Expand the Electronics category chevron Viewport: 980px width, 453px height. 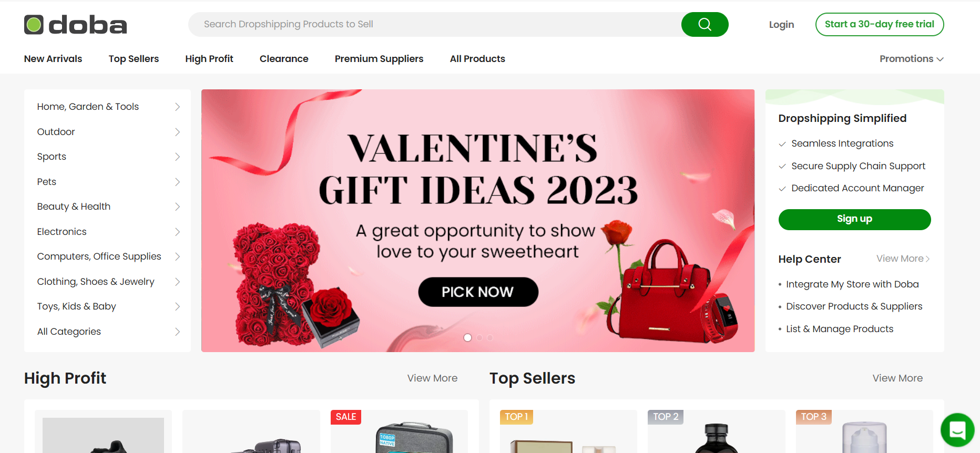177,232
